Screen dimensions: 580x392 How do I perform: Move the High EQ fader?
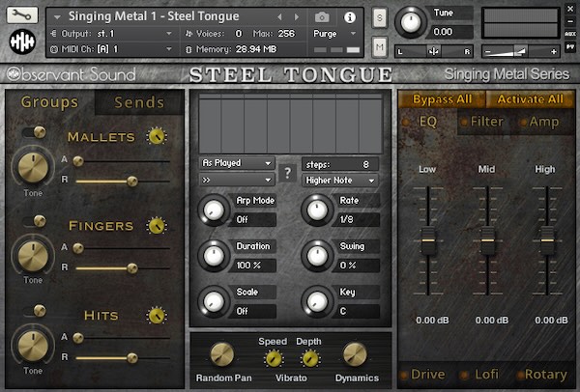[x=547, y=240]
